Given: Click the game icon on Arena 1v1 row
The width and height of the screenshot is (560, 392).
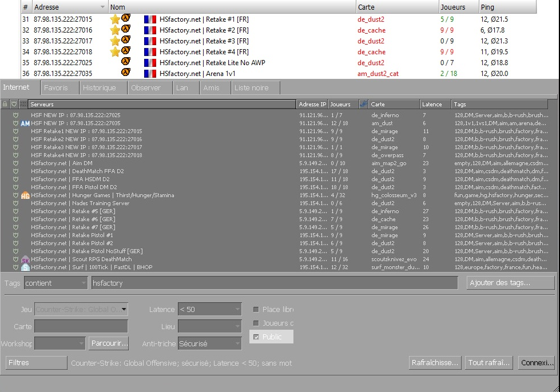Looking at the screenshot, I should pos(126,72).
